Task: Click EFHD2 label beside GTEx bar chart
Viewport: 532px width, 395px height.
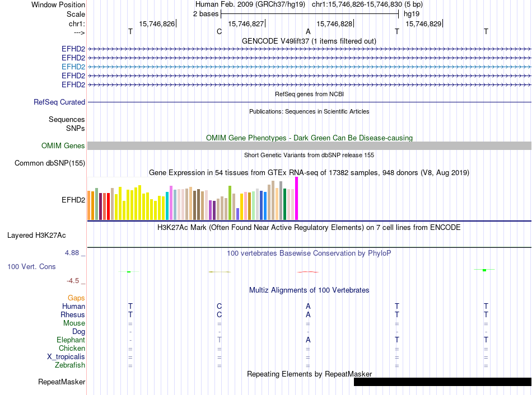Action: (73, 200)
